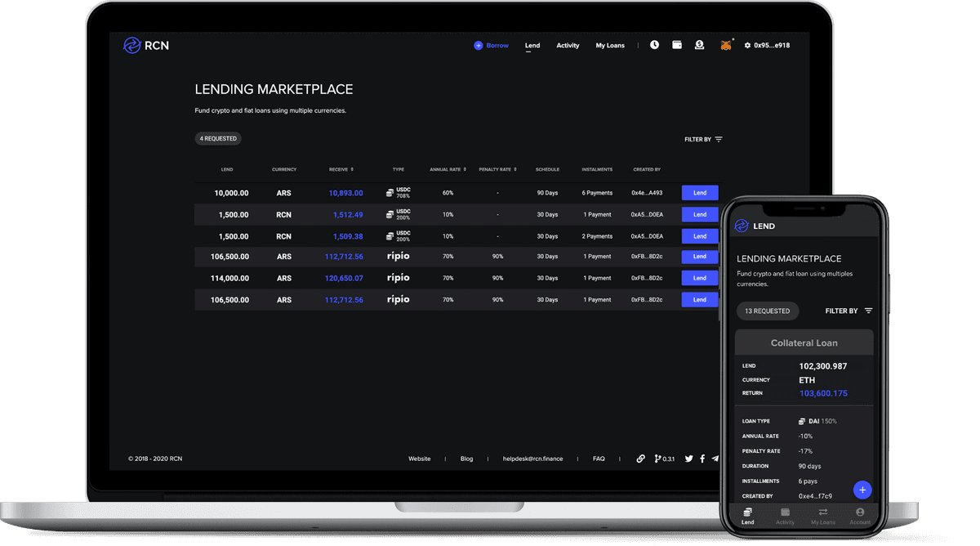The image size is (980, 546).
Task: Open the My Loans section
Action: (x=610, y=45)
